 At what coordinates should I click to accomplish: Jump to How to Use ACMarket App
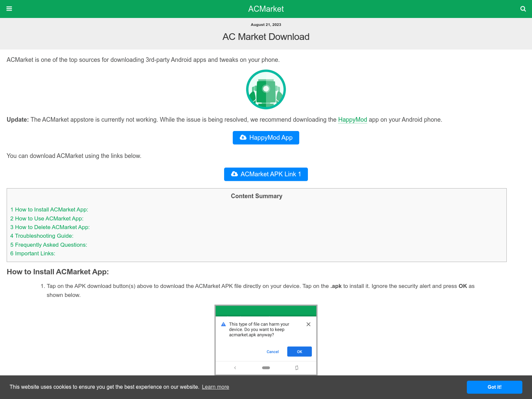47,218
